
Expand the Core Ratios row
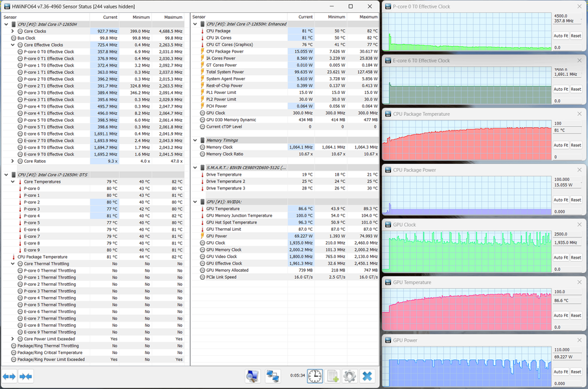pyautogui.click(x=12, y=161)
